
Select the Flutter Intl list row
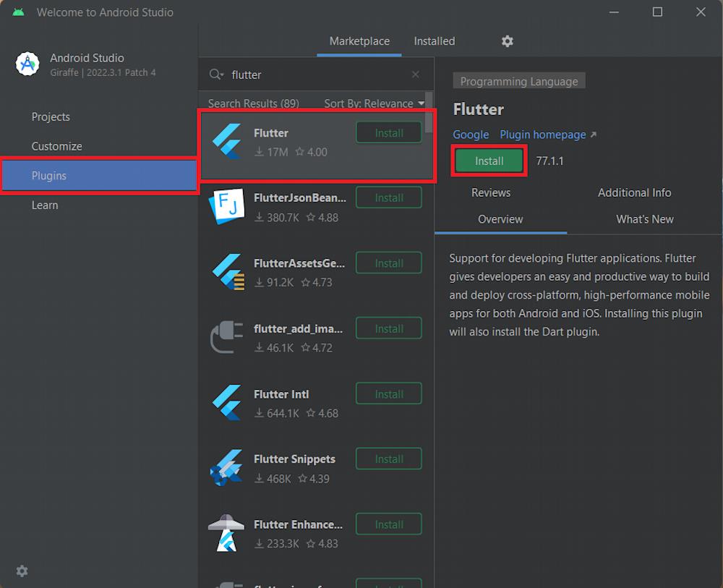(x=317, y=403)
